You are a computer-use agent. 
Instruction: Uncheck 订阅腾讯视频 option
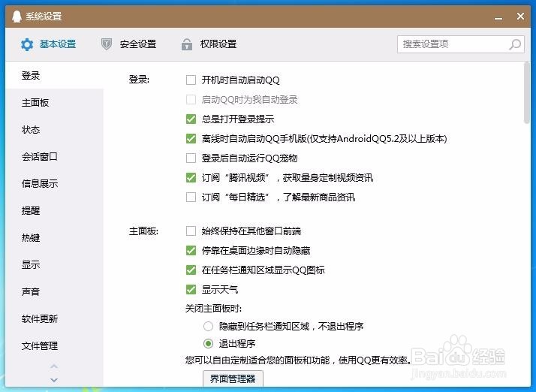191,177
